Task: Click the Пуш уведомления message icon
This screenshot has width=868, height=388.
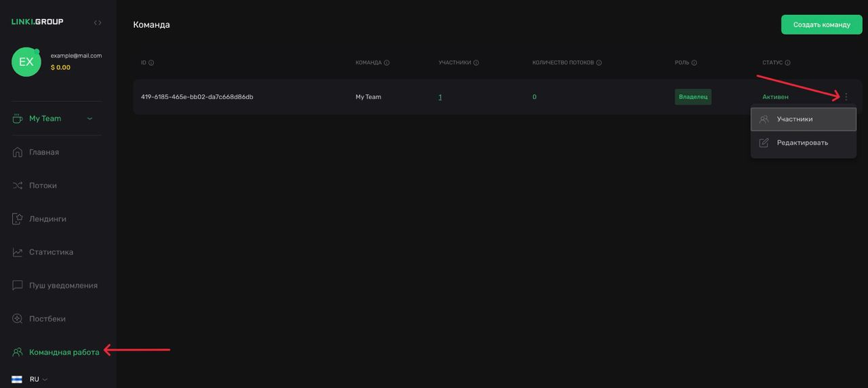Action: [18, 286]
